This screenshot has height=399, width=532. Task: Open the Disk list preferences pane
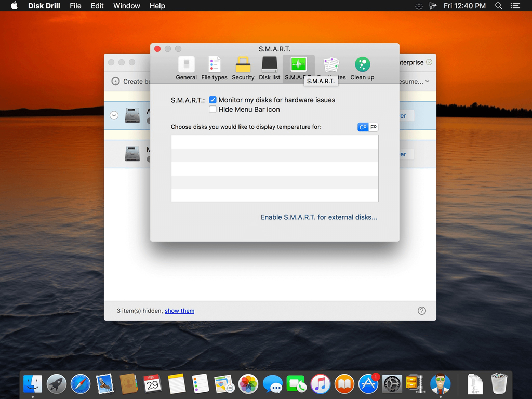point(269,69)
